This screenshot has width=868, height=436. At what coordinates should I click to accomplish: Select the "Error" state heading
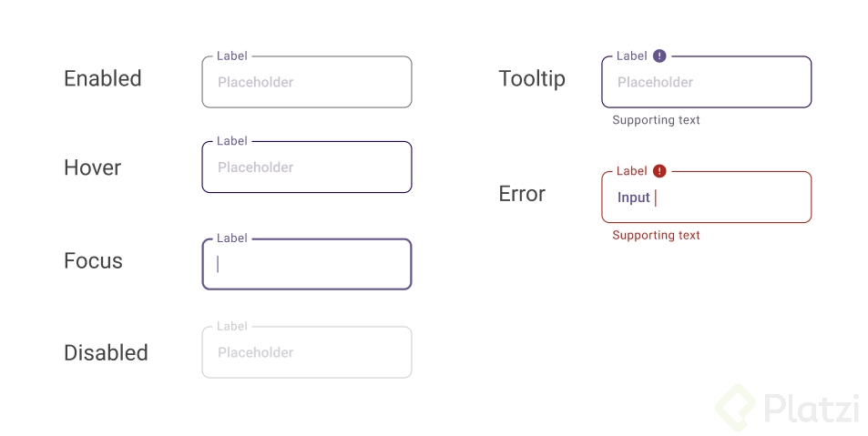[x=522, y=194]
